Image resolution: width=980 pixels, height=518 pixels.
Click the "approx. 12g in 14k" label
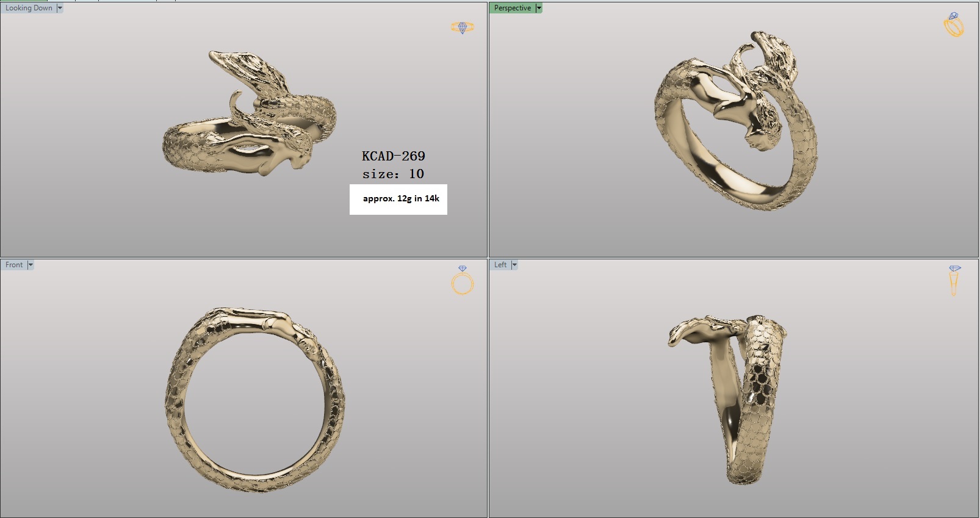point(401,199)
